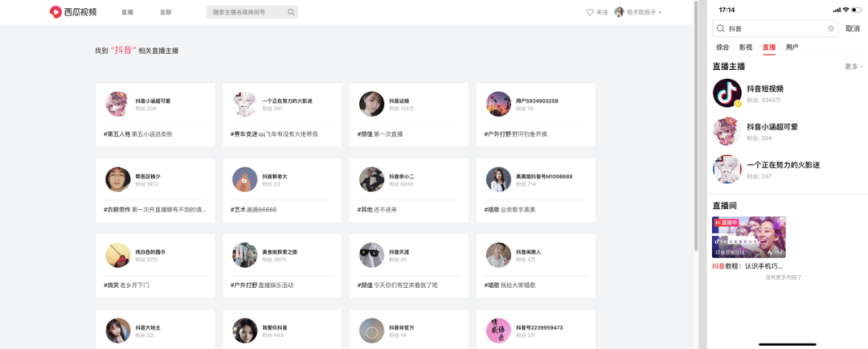Viewport: 868px width, 349px height.
Task: Tap the 抖音短视频 TikTok logo avatar in phone
Action: coord(727,92)
